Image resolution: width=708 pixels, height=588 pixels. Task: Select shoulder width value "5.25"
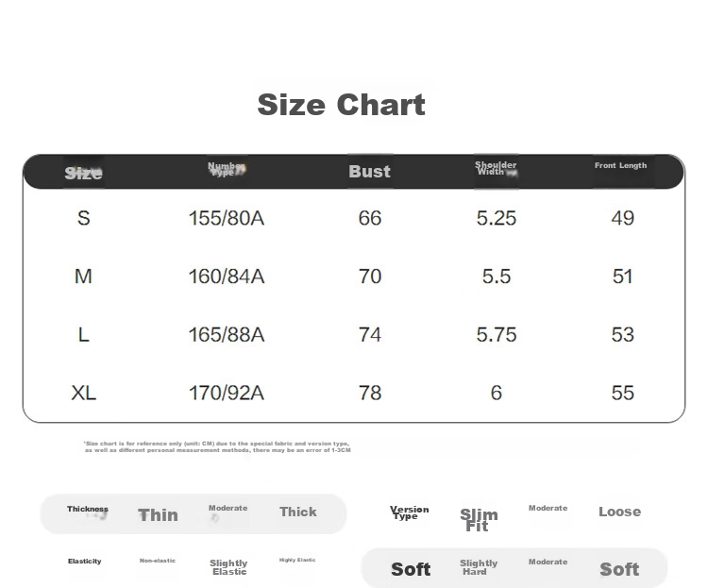(497, 218)
